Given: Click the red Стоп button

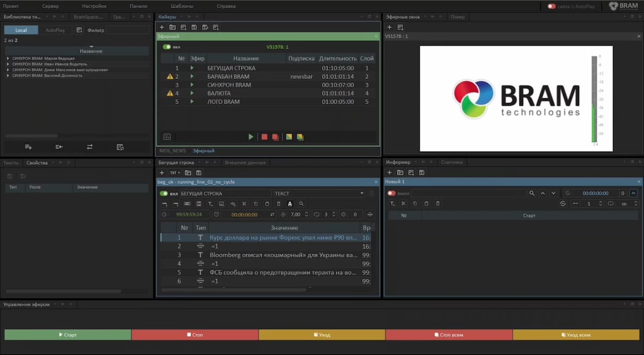Looking at the screenshot, I should click(195, 335).
